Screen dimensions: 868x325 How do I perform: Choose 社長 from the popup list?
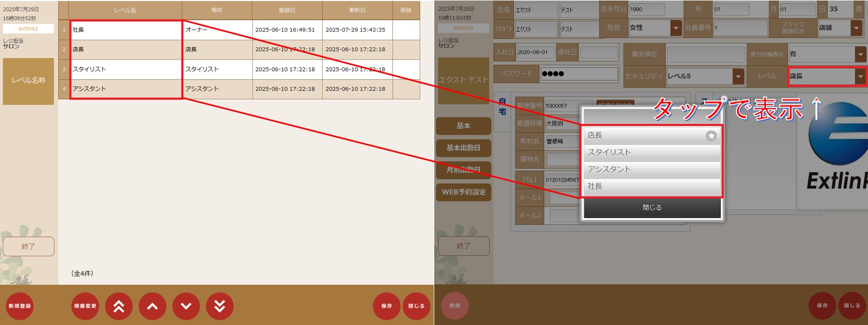[x=652, y=186]
